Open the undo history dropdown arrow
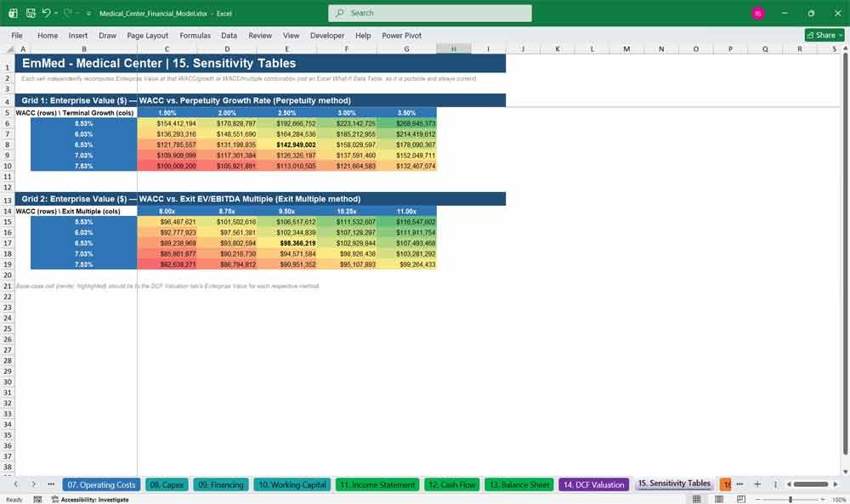This screenshot has width=850, height=504. pos(56,13)
